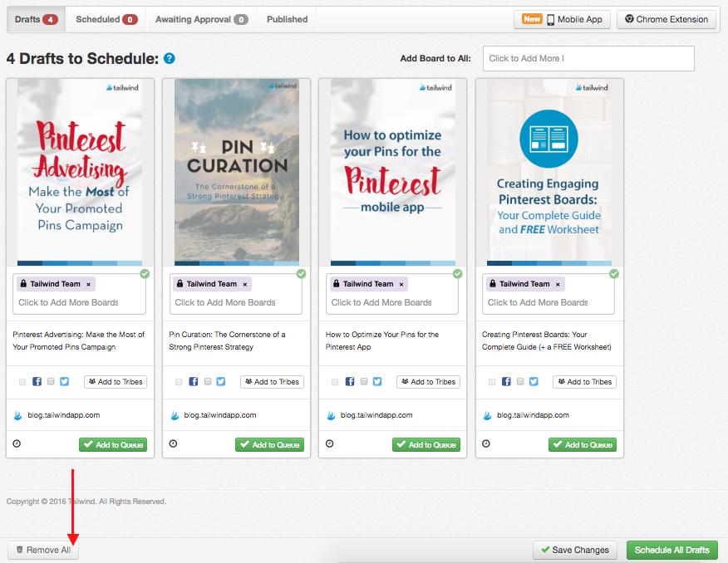Viewport: 728px width, 563px height.
Task: Enable Facebook sharing checkbox on Optimize Your Pins card
Action: pyautogui.click(x=335, y=382)
